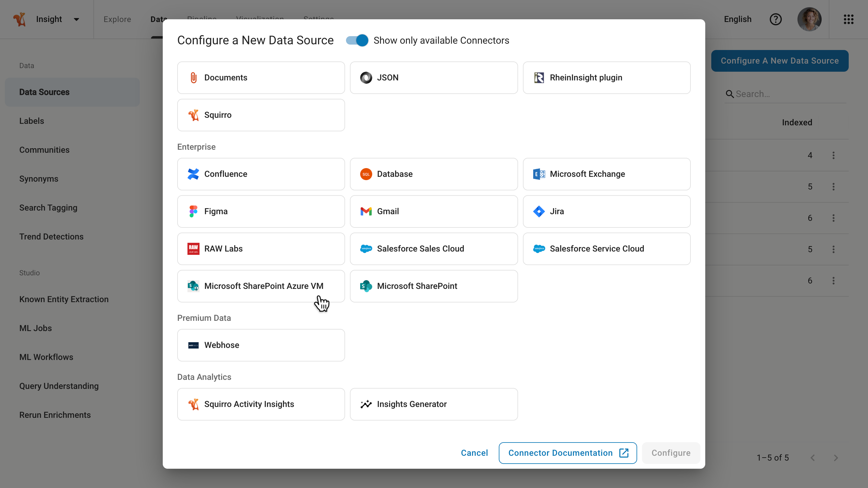Open row options menu for indexed 4
The height and width of the screenshot is (488, 868).
tap(833, 155)
